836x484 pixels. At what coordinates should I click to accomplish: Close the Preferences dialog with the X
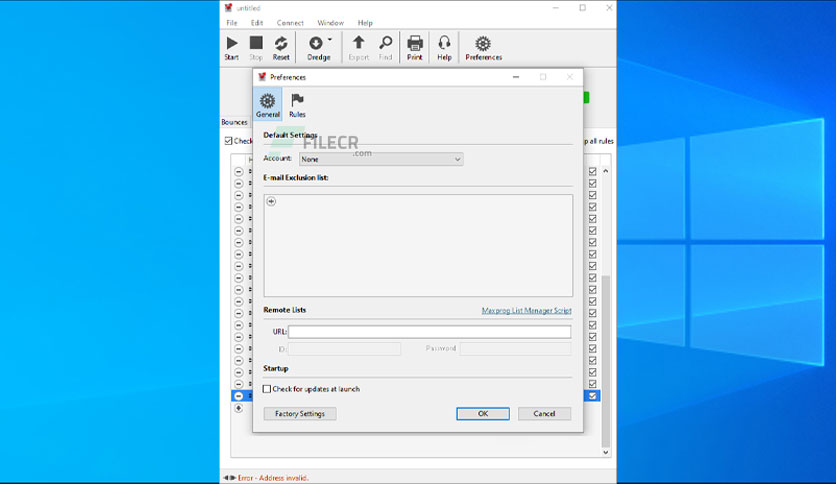(569, 77)
